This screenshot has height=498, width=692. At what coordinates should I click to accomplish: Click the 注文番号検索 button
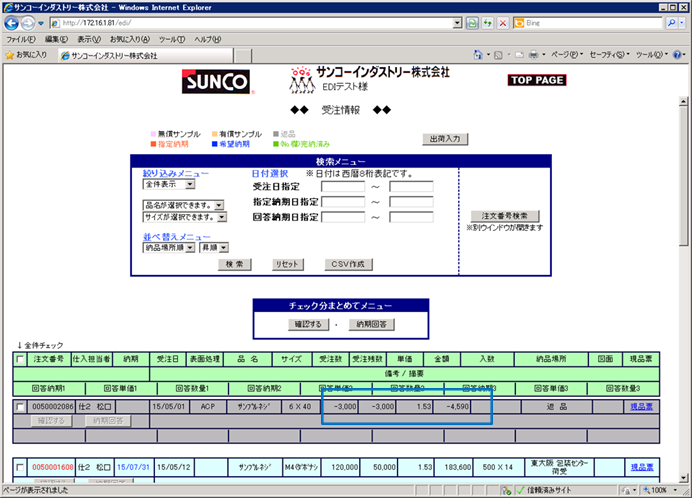(504, 216)
